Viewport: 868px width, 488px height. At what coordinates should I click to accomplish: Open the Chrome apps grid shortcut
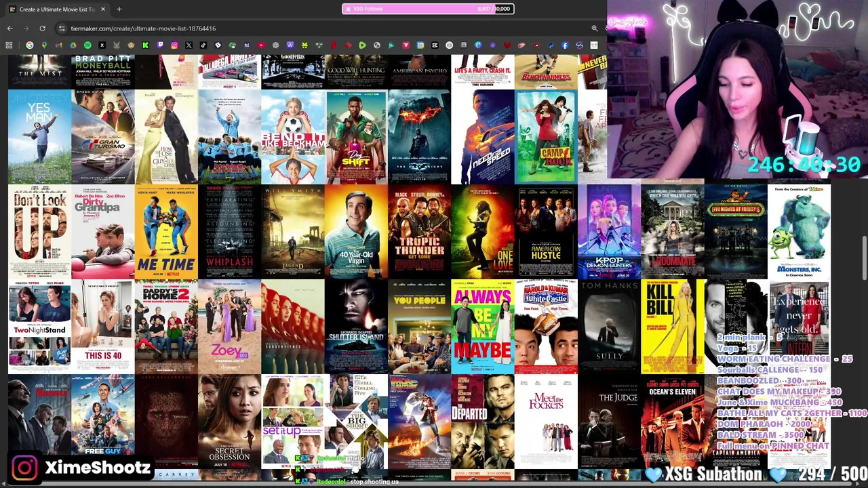point(9,45)
